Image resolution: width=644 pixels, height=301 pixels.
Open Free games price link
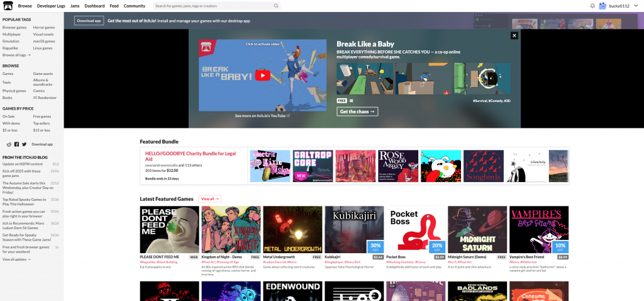pos(42,116)
